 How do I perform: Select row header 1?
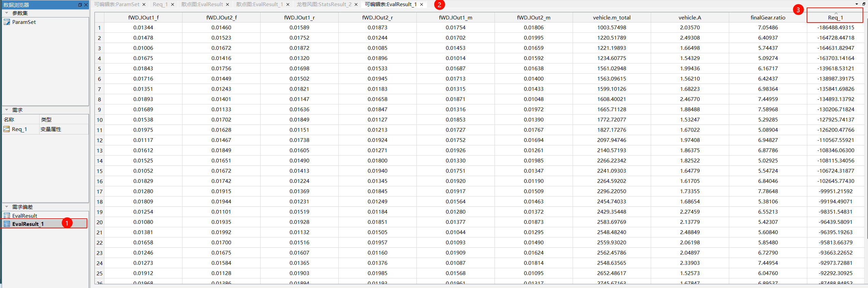click(99, 28)
